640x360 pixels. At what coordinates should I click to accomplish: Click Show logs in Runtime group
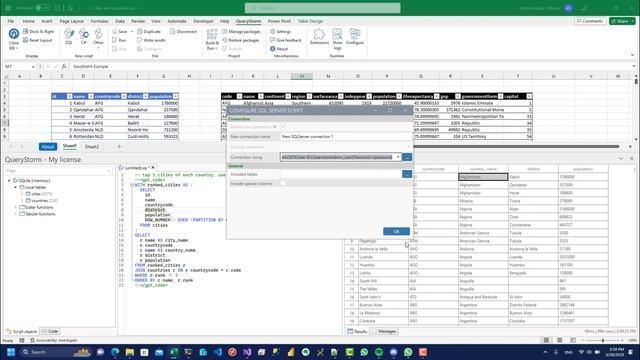(x=337, y=39)
